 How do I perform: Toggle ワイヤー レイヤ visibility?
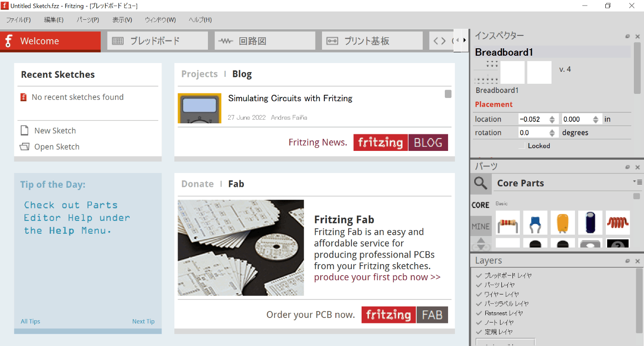(479, 294)
